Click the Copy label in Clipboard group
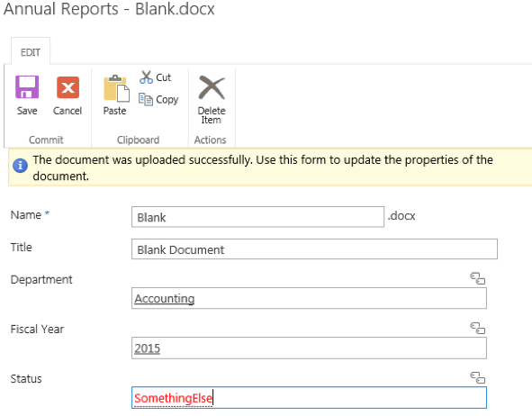Image resolution: width=532 pixels, height=416 pixels. coord(167,100)
